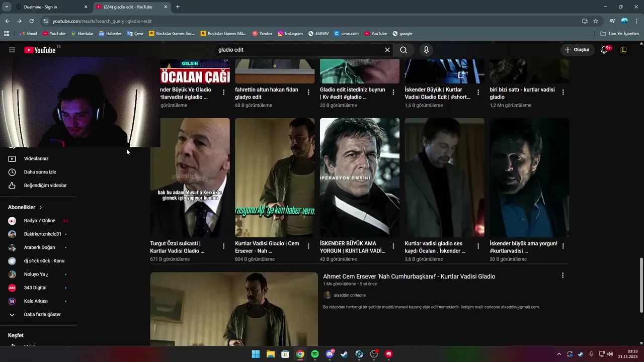Image resolution: width=644 pixels, height=362 pixels.
Task: Open Discord from the taskbar
Action: click(330, 354)
